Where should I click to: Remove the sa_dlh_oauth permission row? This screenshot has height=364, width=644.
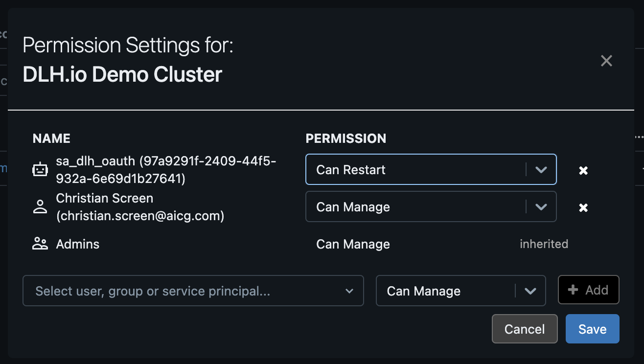[x=583, y=170]
